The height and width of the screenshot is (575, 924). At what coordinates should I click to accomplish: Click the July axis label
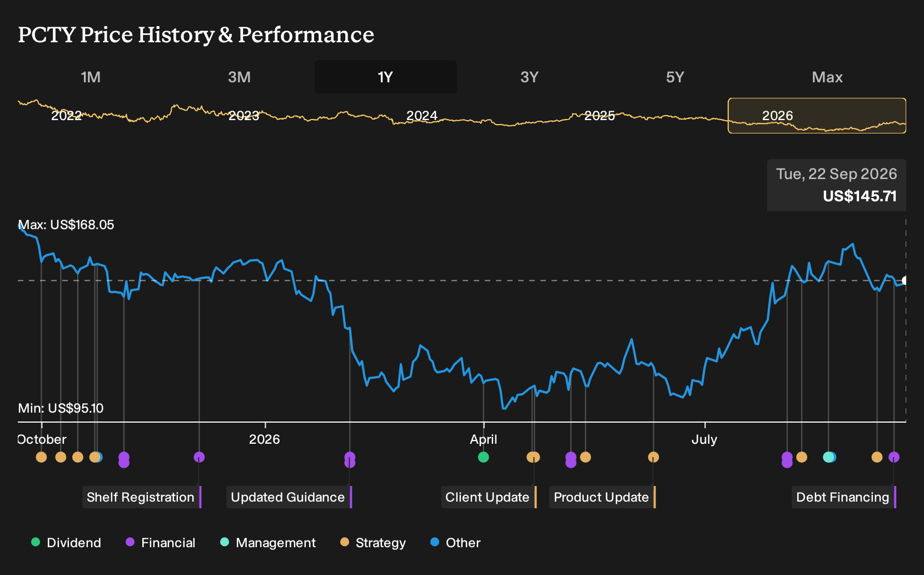click(704, 439)
